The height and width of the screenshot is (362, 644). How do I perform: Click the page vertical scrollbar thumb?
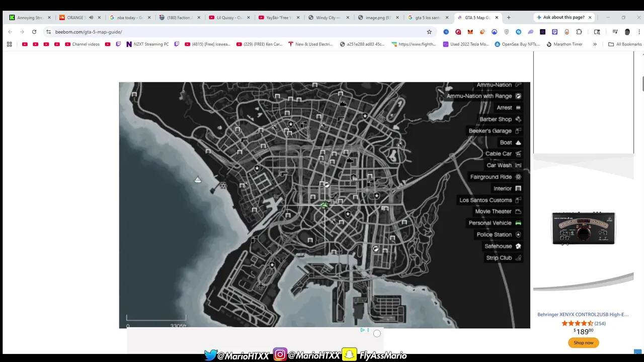tap(642, 84)
